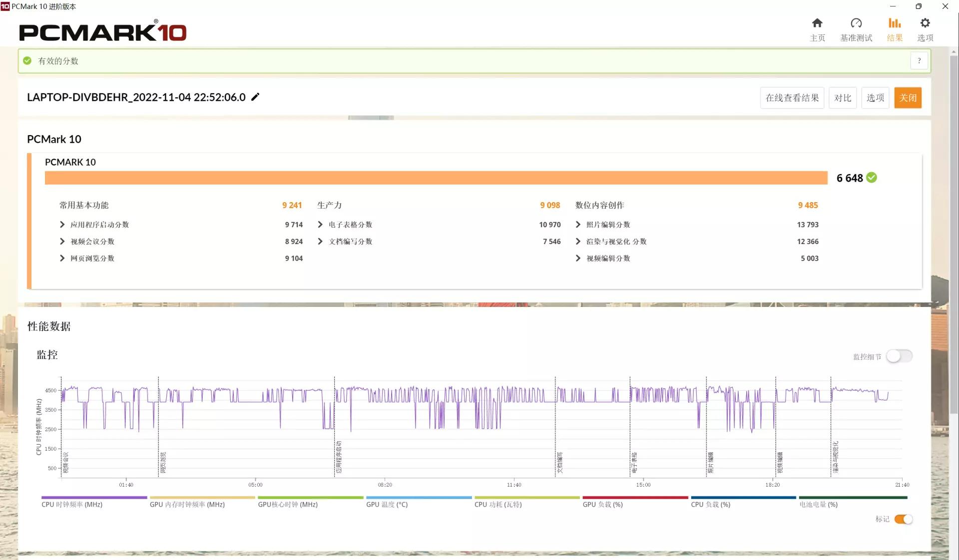This screenshot has height=560, width=959.
Task: Click the 在线查看结果 button
Action: coord(792,98)
